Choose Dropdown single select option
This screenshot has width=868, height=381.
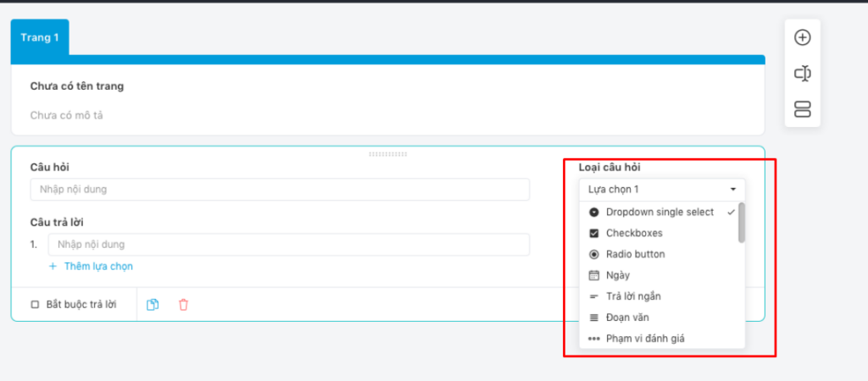[x=659, y=213]
